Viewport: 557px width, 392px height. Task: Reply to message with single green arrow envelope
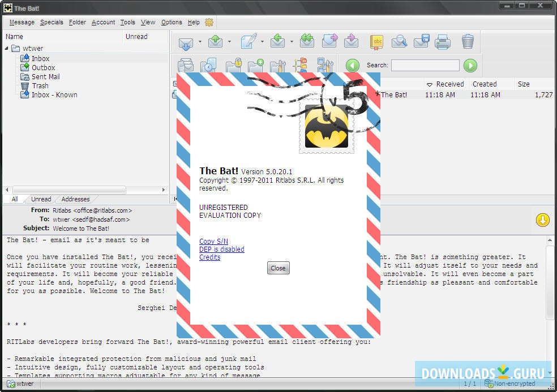pos(277,41)
